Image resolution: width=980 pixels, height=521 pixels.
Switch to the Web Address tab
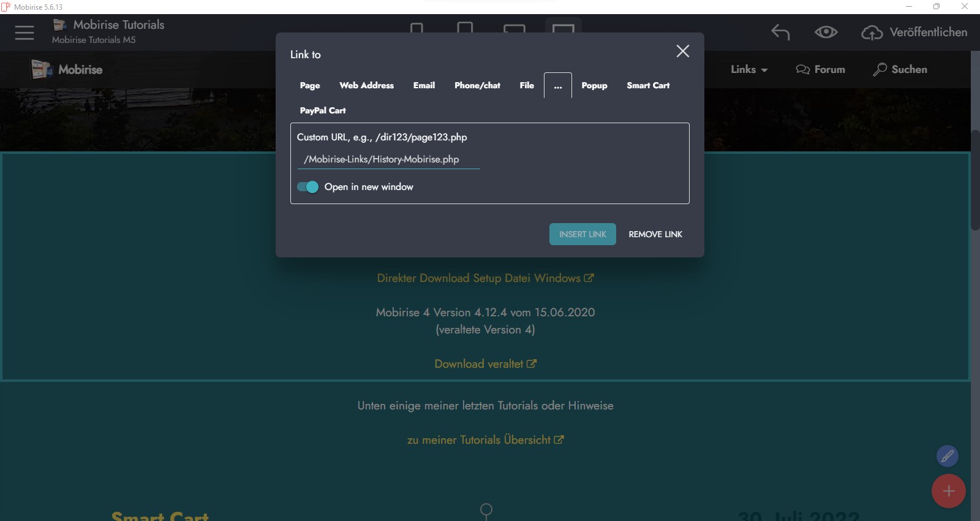[366, 85]
